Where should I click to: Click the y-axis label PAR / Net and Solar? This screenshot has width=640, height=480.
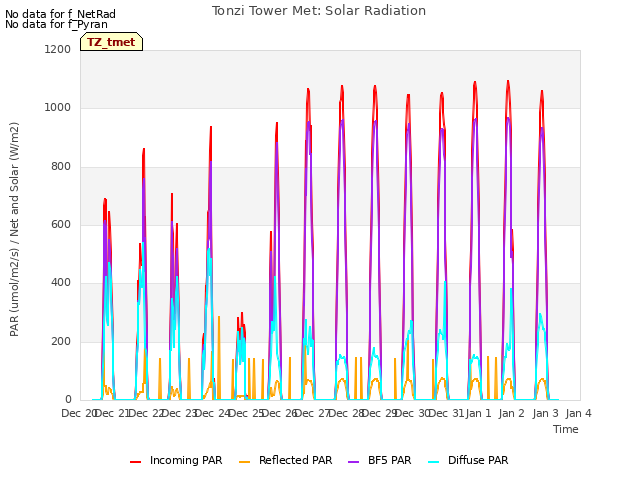coord(14,229)
